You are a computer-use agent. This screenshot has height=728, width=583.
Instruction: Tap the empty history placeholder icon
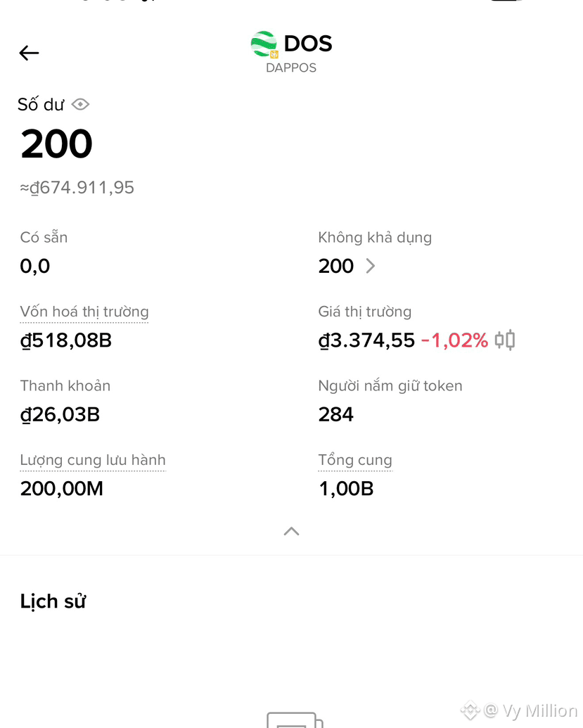[295, 720]
